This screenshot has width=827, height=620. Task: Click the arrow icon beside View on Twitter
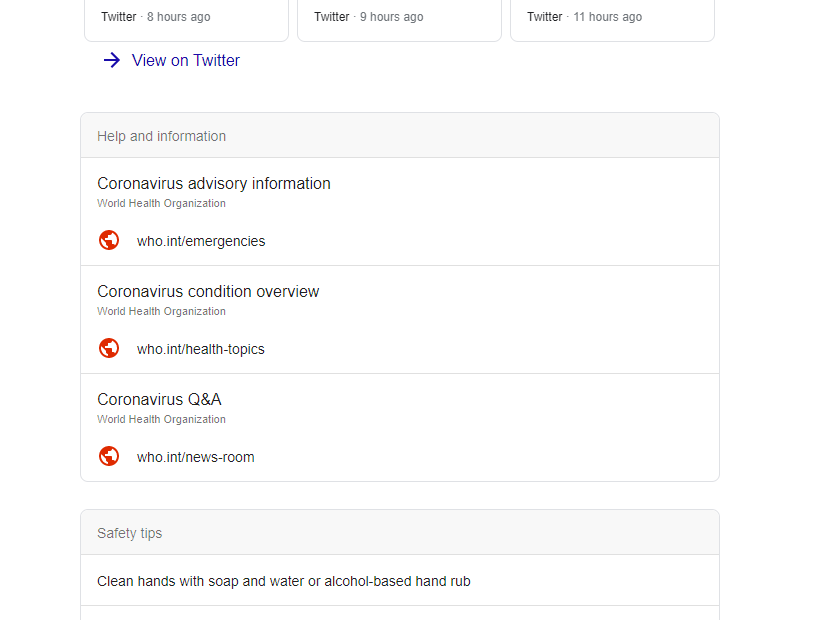pos(111,60)
